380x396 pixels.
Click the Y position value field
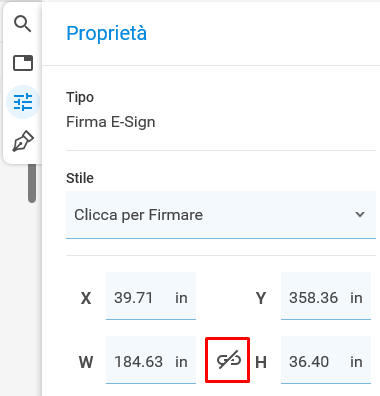click(x=326, y=296)
